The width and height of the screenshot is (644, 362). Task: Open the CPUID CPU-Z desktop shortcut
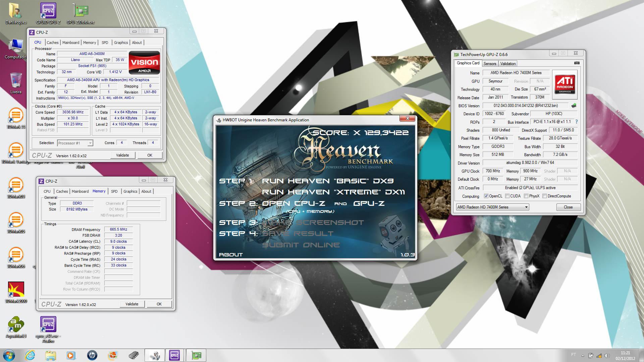[48, 13]
